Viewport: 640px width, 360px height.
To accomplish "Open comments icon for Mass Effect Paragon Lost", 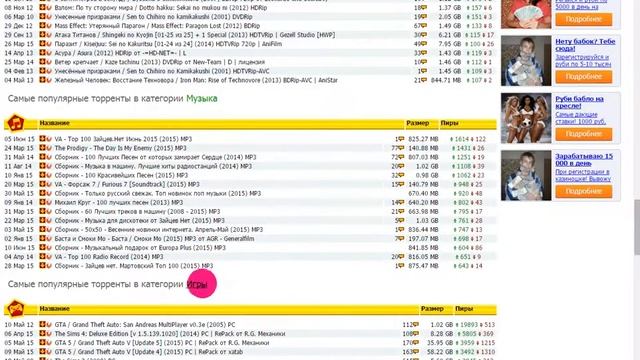I will pyautogui.click(x=424, y=26).
